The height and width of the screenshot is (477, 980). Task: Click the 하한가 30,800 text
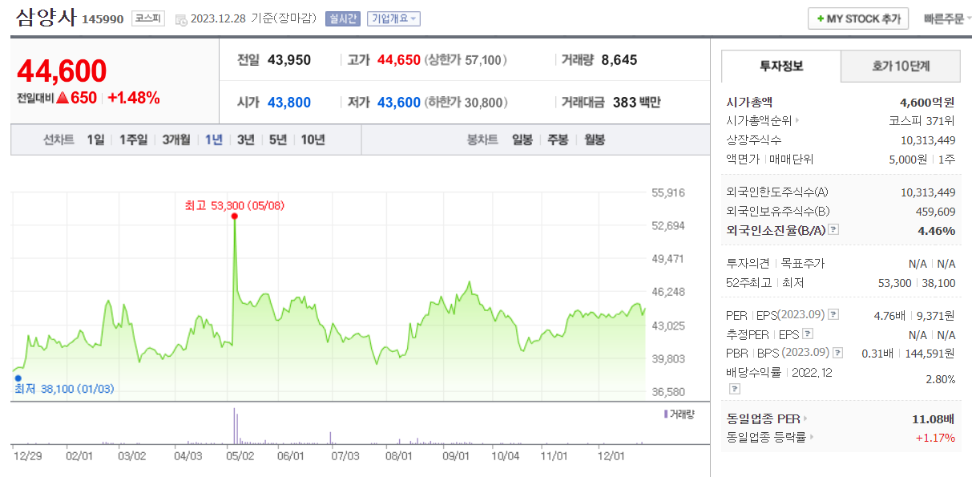(x=466, y=103)
